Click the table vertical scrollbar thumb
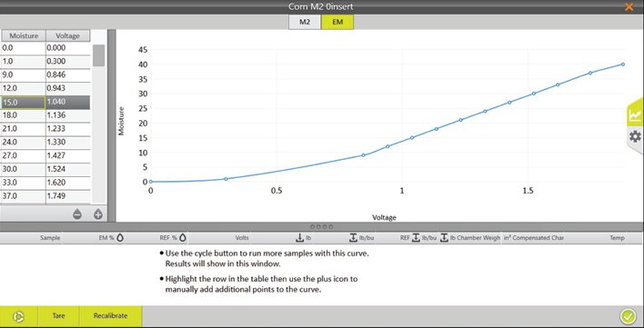This screenshot has width=644, height=328. (x=98, y=55)
